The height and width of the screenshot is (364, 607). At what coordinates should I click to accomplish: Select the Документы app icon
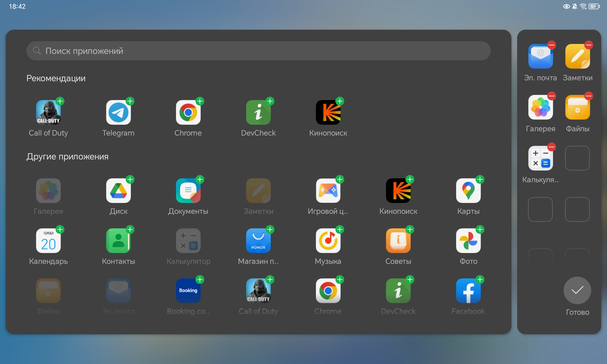click(188, 191)
